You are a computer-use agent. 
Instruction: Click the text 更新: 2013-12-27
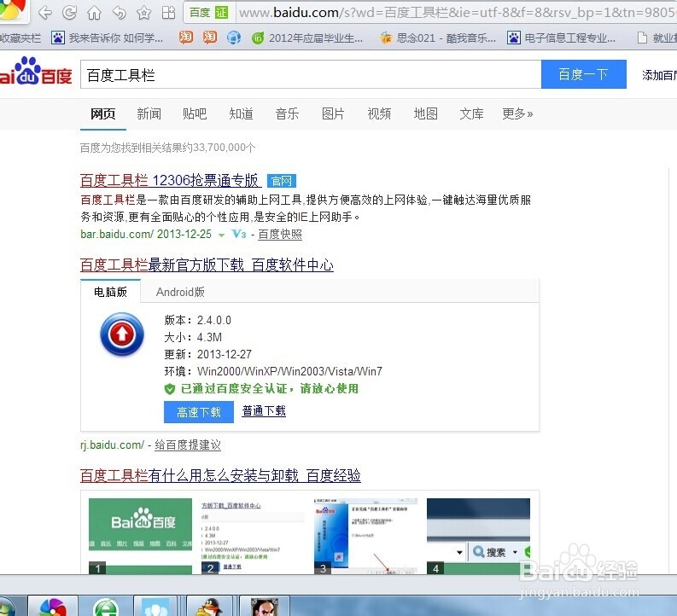point(207,354)
